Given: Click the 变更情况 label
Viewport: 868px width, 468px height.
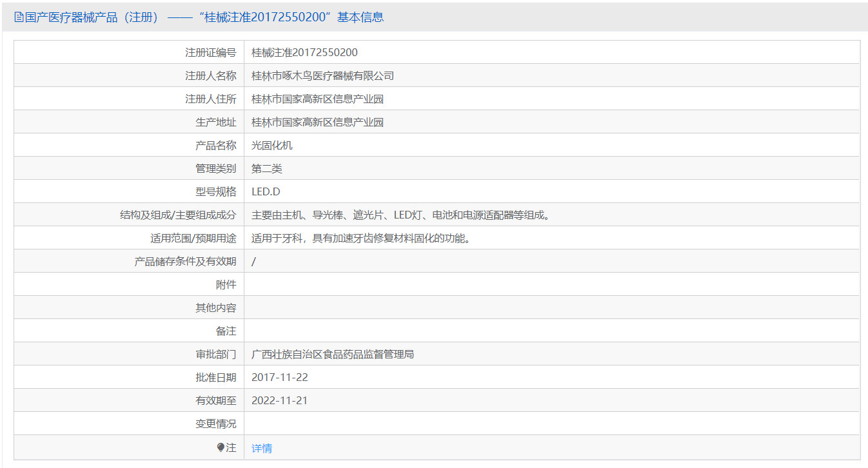Looking at the screenshot, I should point(216,424).
